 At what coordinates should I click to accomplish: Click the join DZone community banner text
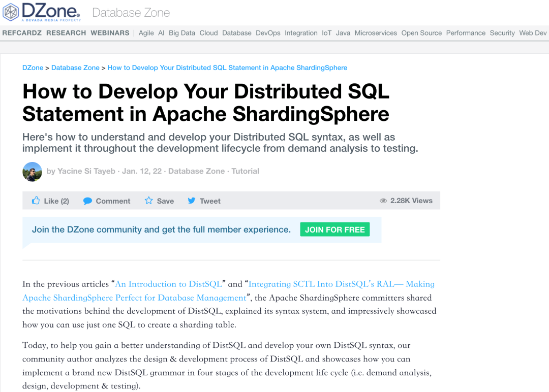coord(162,230)
